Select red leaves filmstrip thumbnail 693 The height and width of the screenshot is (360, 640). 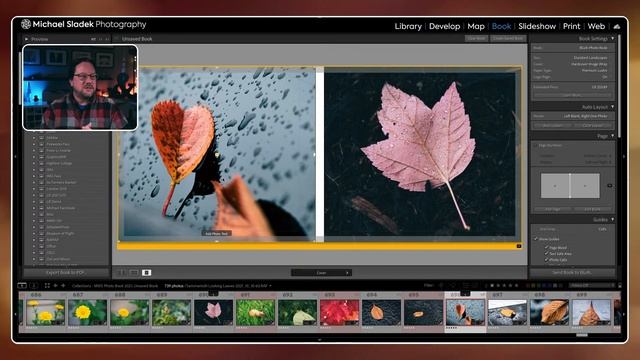340,312
